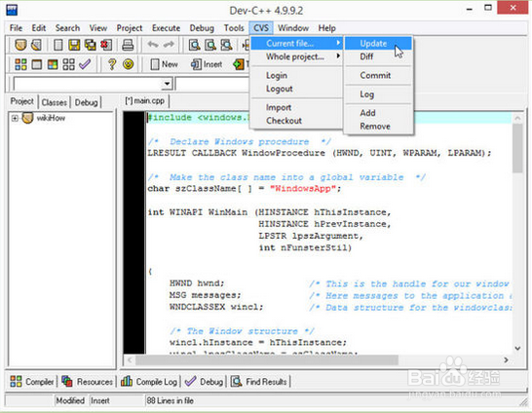Open Current file submenu in CVS menu
The height and width of the screenshot is (413, 532).
[295, 44]
